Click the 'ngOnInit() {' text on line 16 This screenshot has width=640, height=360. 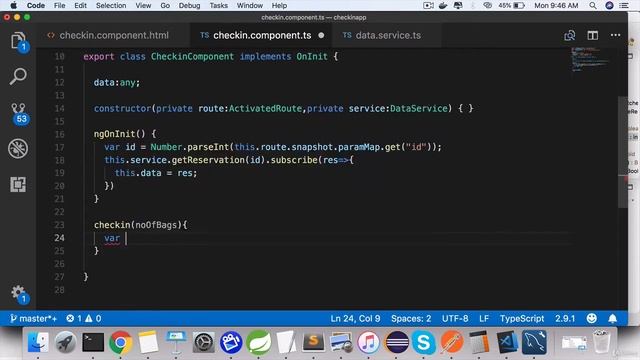pos(125,134)
